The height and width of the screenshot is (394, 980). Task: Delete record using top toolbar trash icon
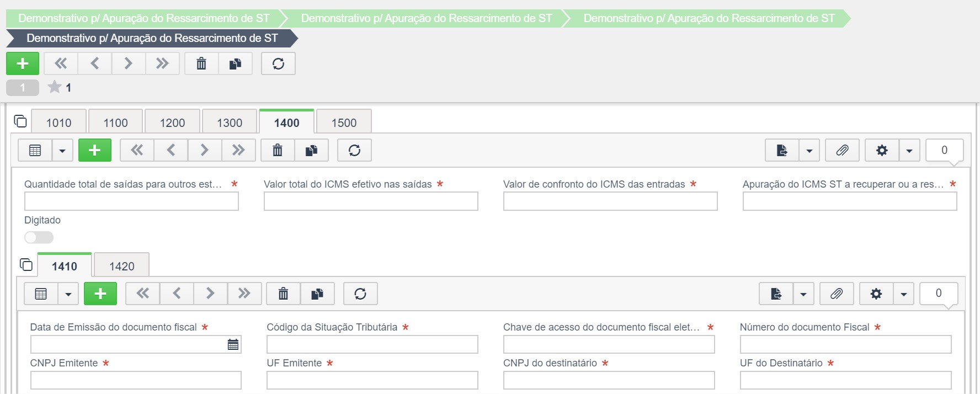pyautogui.click(x=201, y=63)
